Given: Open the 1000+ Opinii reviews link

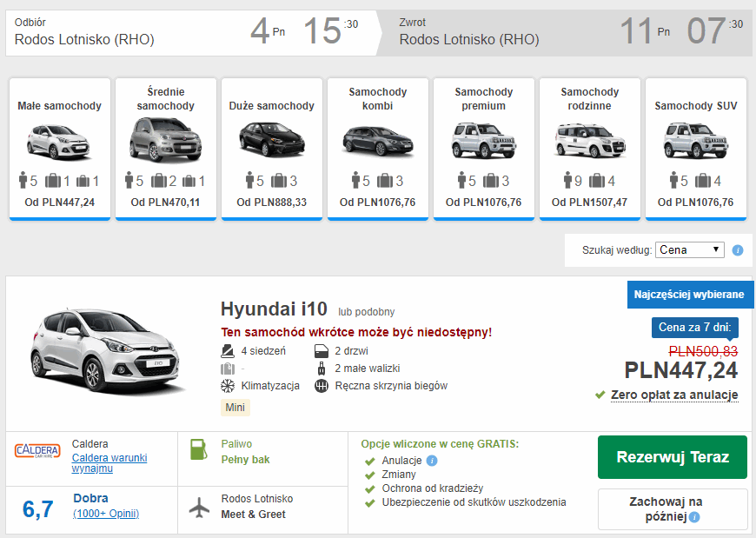Looking at the screenshot, I should click(x=105, y=514).
